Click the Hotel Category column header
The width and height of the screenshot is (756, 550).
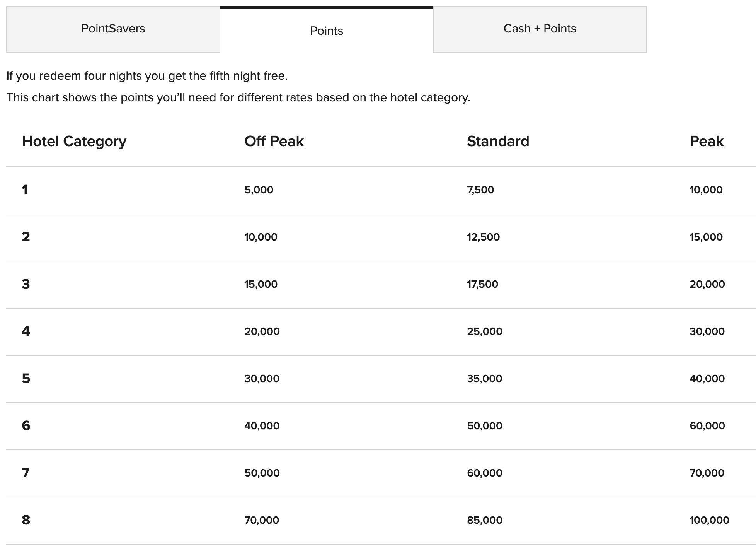click(x=74, y=141)
